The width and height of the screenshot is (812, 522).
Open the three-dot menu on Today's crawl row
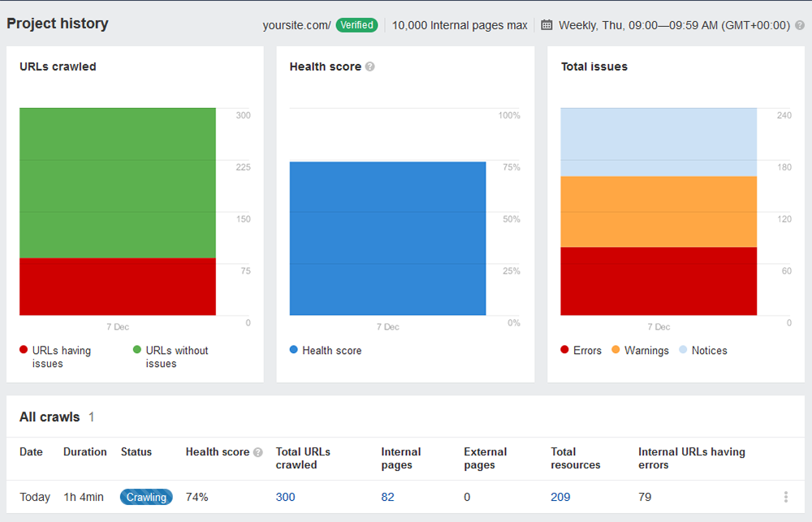click(x=784, y=497)
